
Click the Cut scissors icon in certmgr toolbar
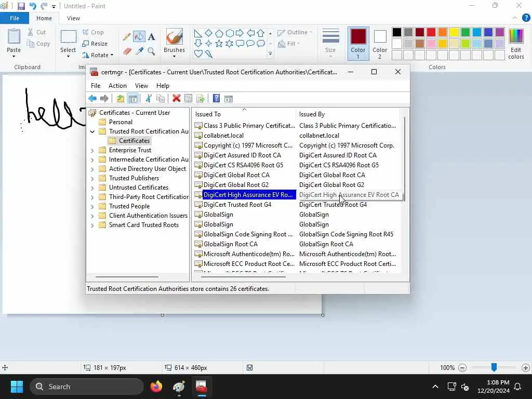click(148, 99)
